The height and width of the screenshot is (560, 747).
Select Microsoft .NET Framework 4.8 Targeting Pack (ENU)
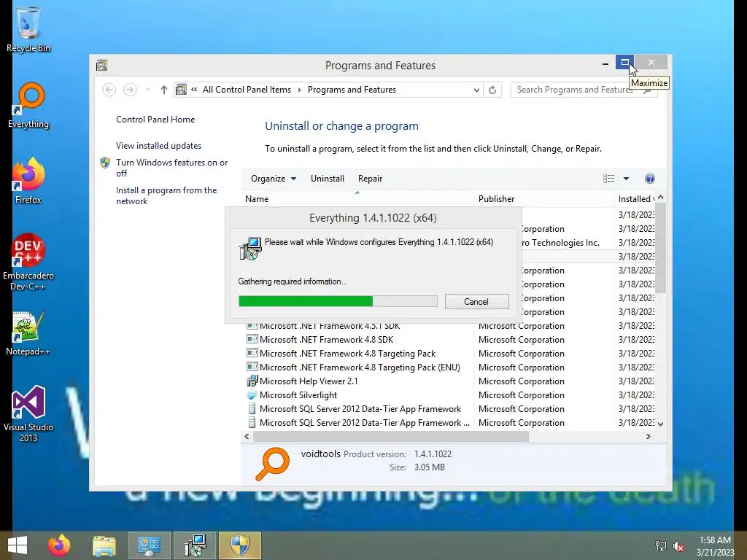(448, 367)
